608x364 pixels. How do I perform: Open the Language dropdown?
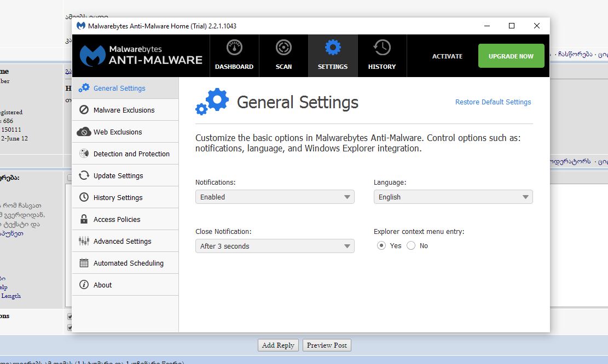453,197
